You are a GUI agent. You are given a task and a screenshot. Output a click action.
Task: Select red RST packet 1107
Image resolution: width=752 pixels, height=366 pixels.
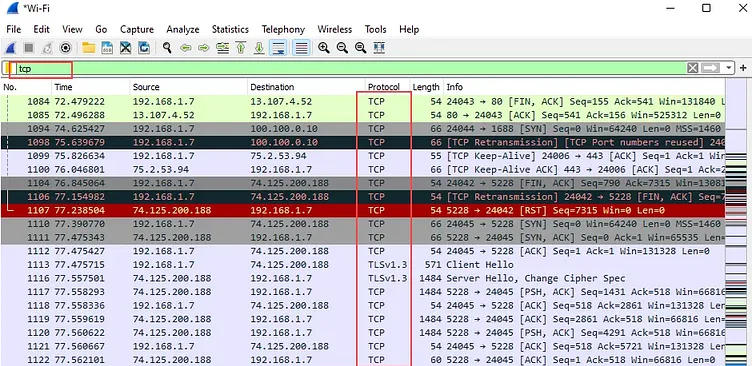click(363, 210)
